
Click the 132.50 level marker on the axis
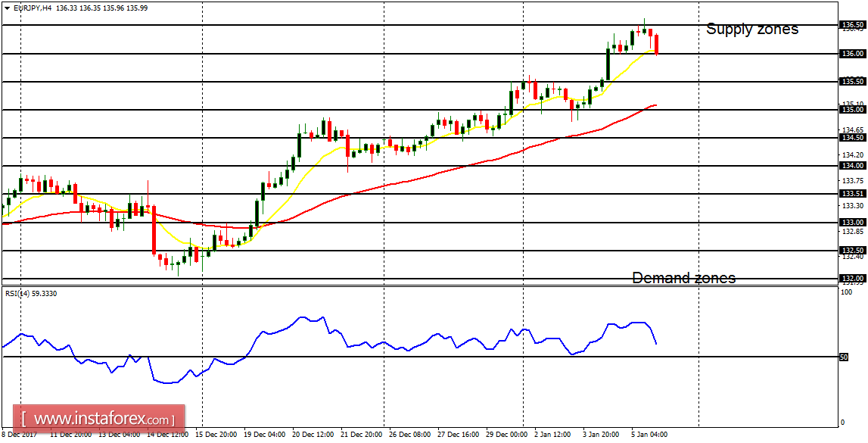tap(854, 248)
